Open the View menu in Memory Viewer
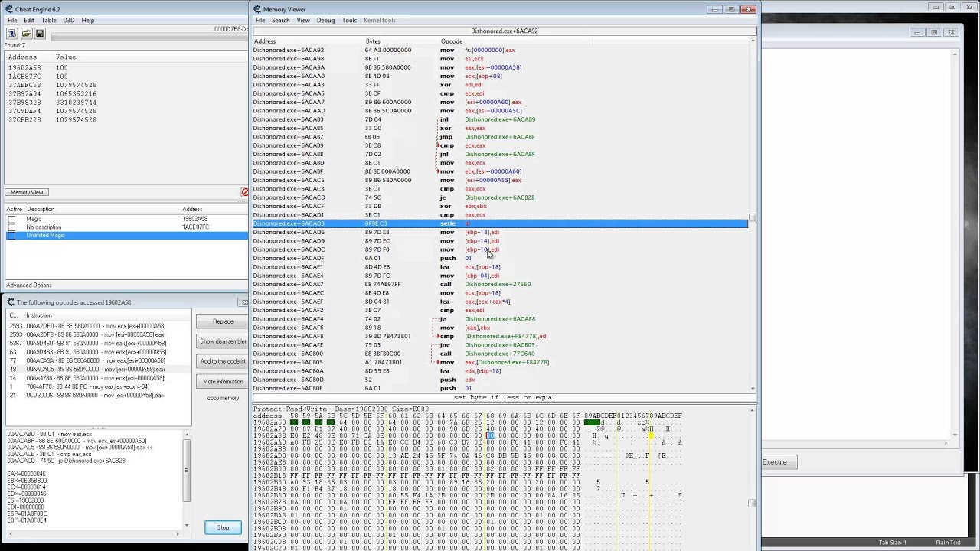The width and height of the screenshot is (980, 551). point(303,21)
